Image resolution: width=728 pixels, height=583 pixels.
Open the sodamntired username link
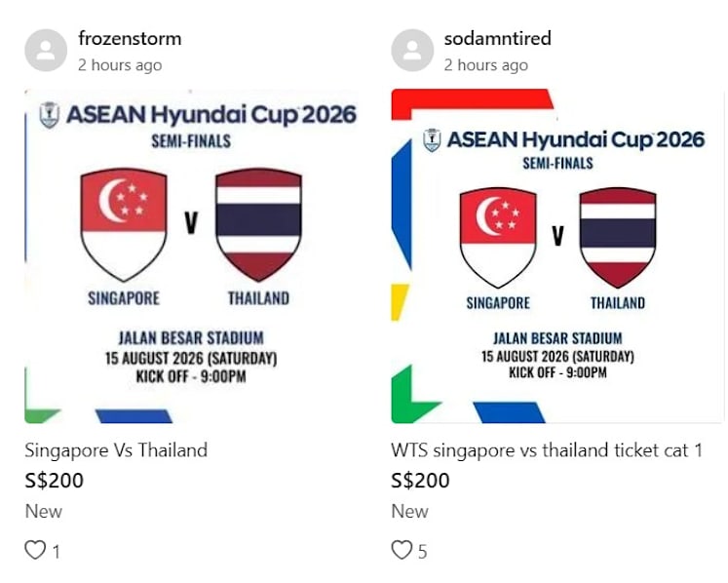coord(498,38)
